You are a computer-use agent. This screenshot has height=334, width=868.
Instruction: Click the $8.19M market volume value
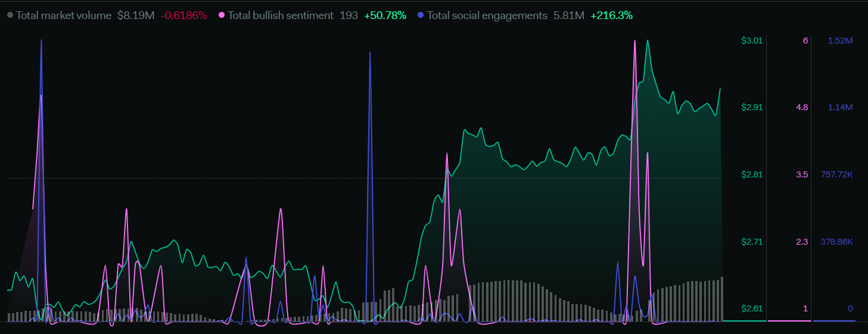pyautogui.click(x=136, y=15)
